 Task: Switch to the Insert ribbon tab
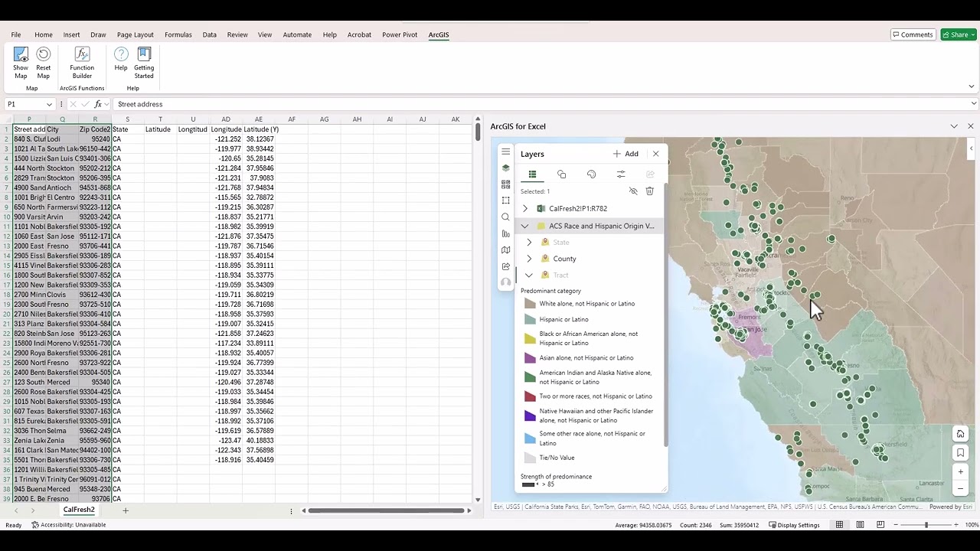point(71,34)
